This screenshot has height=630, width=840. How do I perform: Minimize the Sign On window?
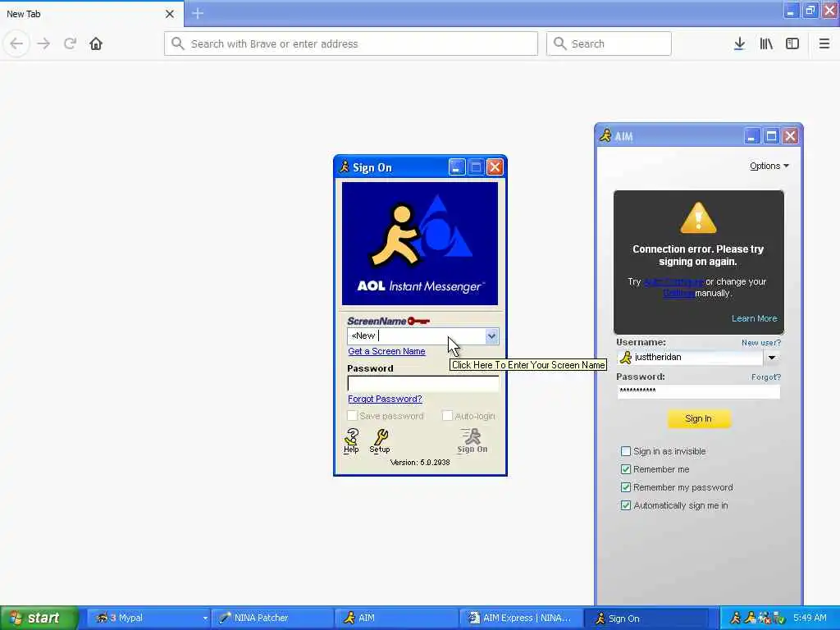[x=456, y=167]
